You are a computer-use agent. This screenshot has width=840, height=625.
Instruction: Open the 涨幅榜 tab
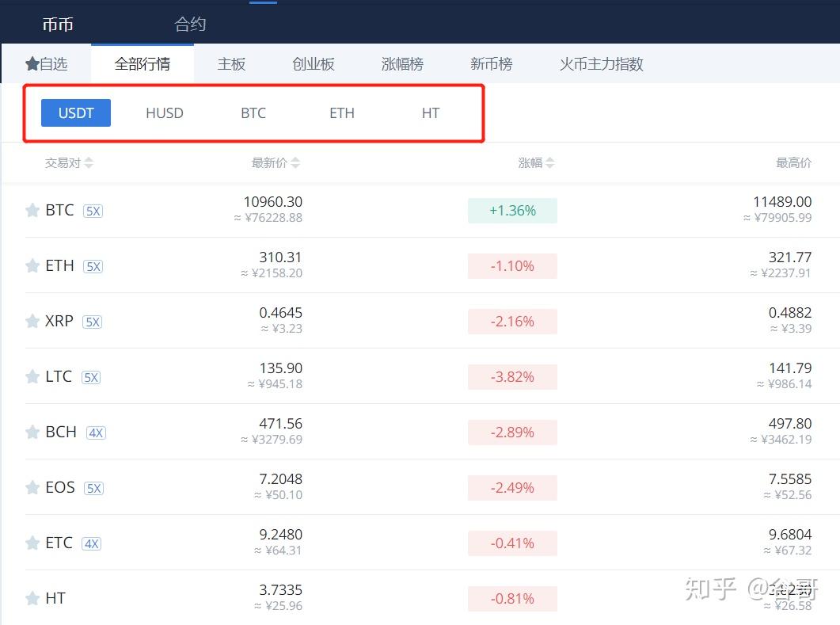coord(402,63)
